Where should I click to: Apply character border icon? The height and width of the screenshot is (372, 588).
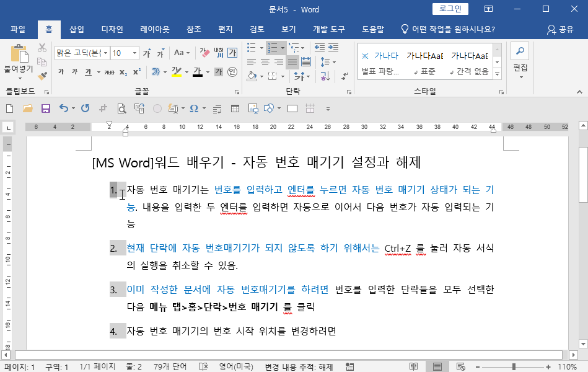coord(232,53)
